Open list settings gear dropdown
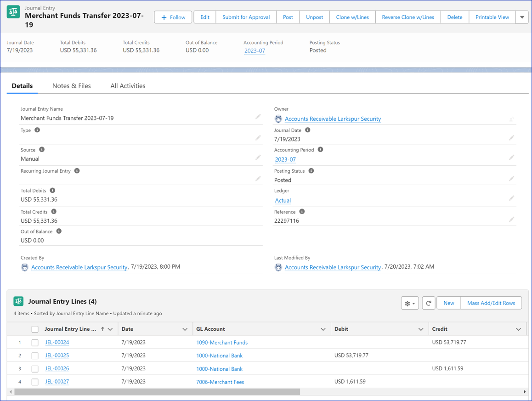 pyautogui.click(x=410, y=303)
